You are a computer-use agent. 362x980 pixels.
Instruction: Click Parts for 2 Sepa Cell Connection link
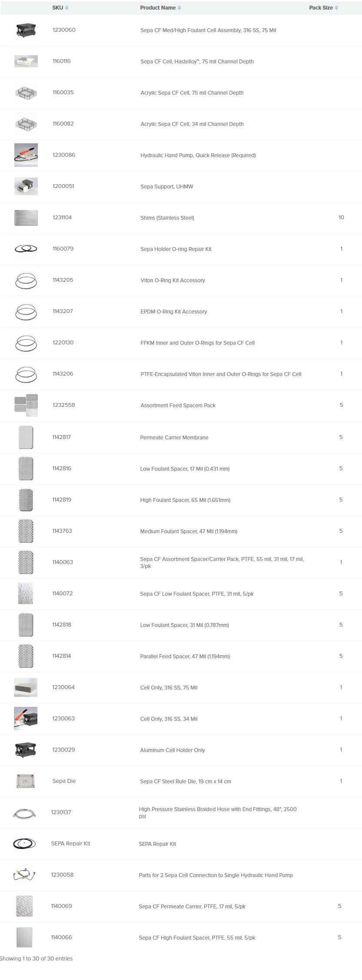(x=216, y=875)
